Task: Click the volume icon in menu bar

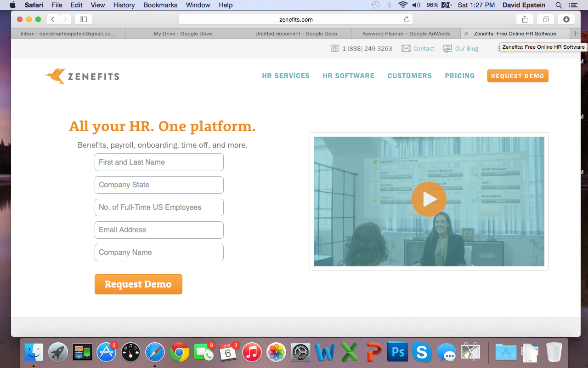Action: point(416,5)
